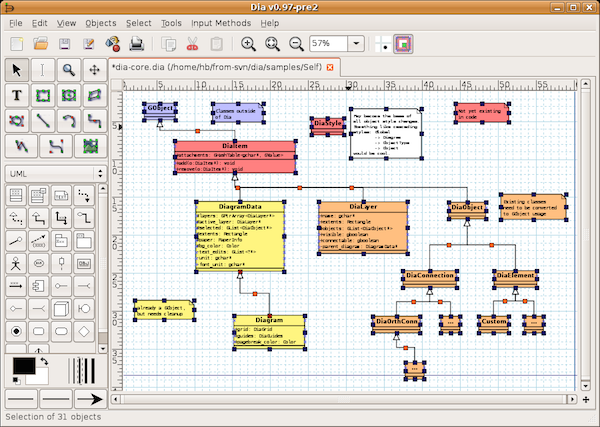Pick the UML Note shape

pos(61,196)
